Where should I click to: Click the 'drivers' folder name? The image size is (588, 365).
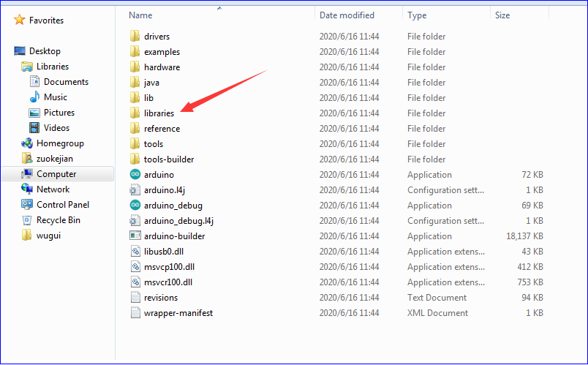click(157, 37)
